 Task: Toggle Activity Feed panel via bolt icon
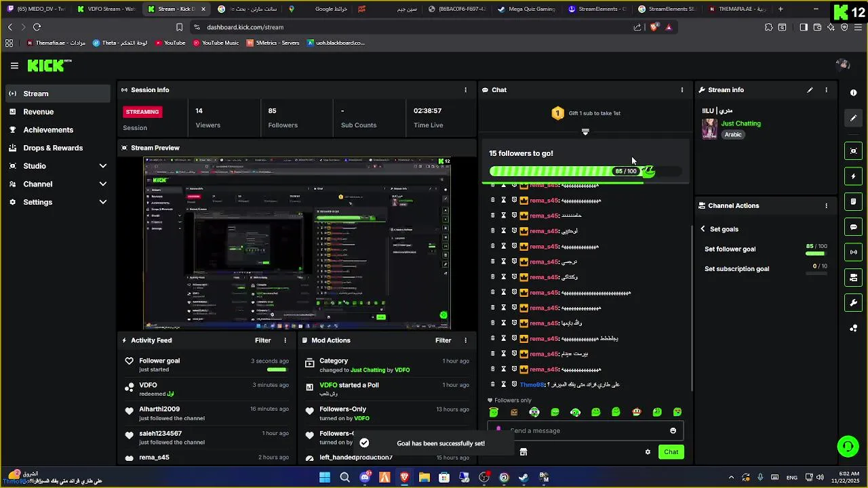[853, 176]
